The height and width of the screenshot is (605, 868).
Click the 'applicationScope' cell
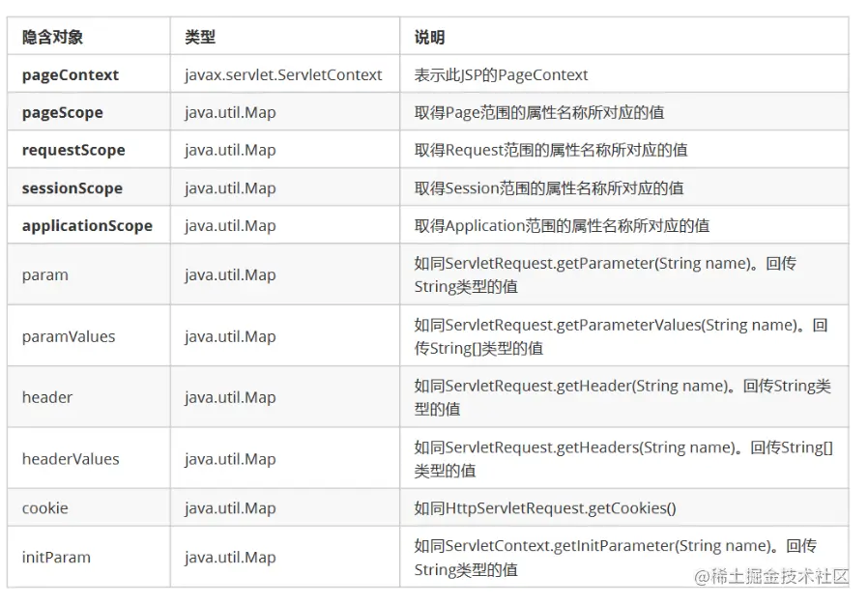click(x=87, y=226)
